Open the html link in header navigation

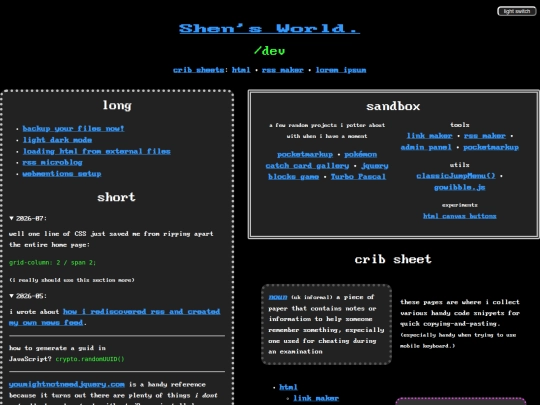coord(241,70)
